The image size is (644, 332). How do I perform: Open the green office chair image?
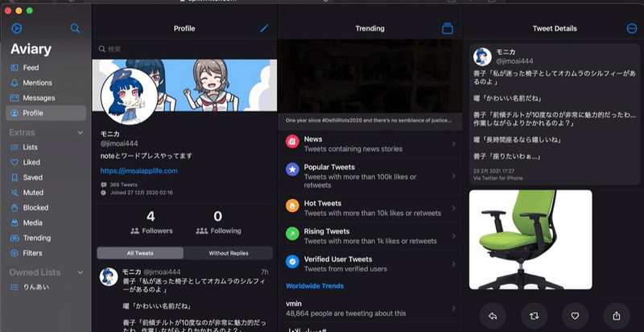530,239
